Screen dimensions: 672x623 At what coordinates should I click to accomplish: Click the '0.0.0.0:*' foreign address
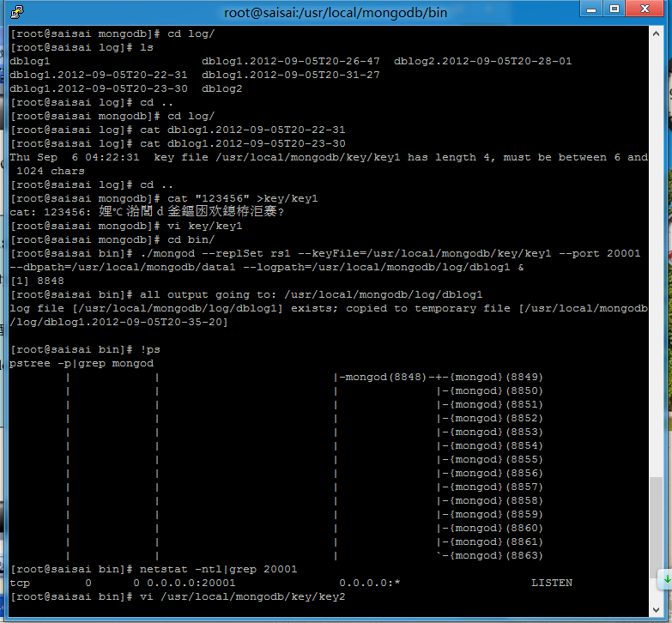click(x=369, y=583)
